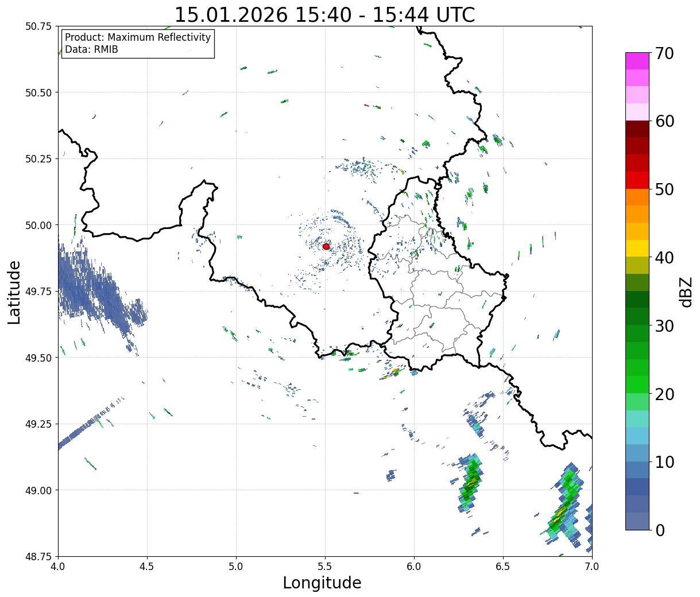This screenshot has height=597, width=700.
Task: Click the colorbar tick label 0
Action: [660, 530]
